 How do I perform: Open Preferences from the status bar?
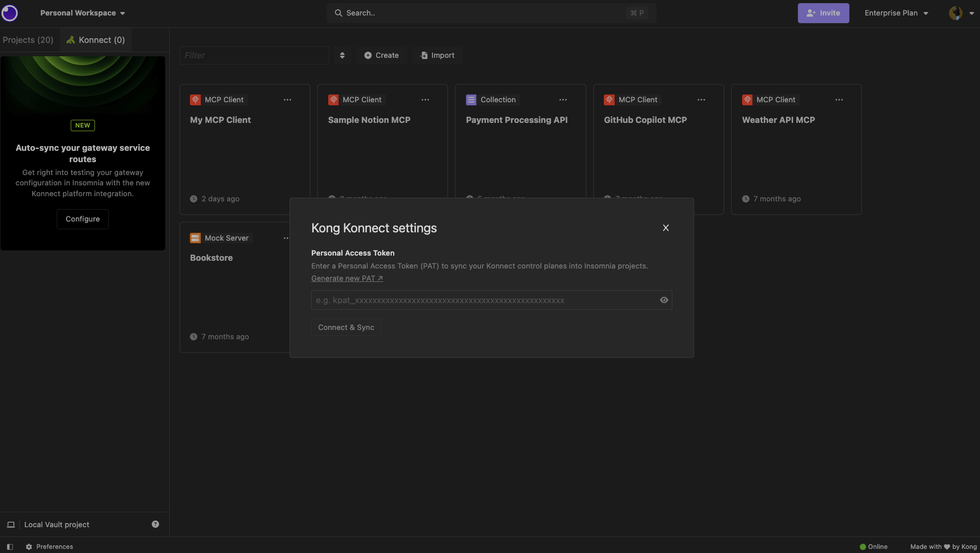click(x=50, y=547)
